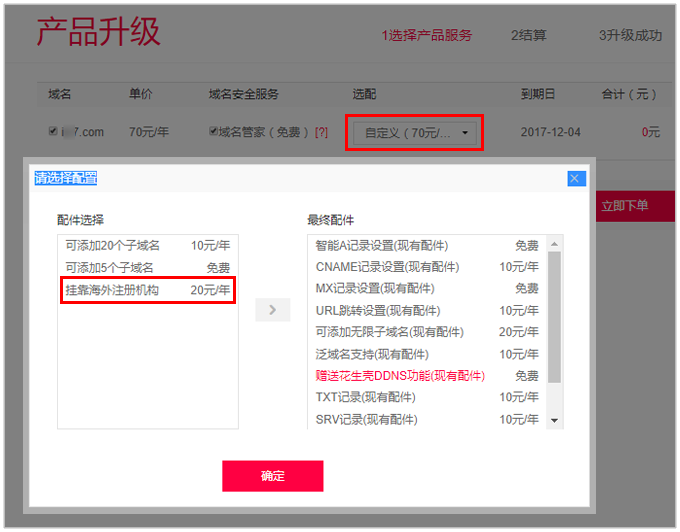Open the 自定义 (70元/...) dropdown
Image resolution: width=680 pixels, height=532 pixels.
click(x=415, y=132)
